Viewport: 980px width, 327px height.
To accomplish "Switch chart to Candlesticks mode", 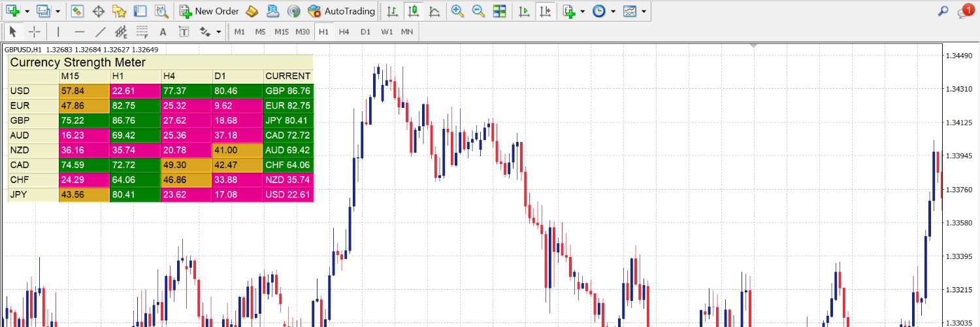I will 413,11.
